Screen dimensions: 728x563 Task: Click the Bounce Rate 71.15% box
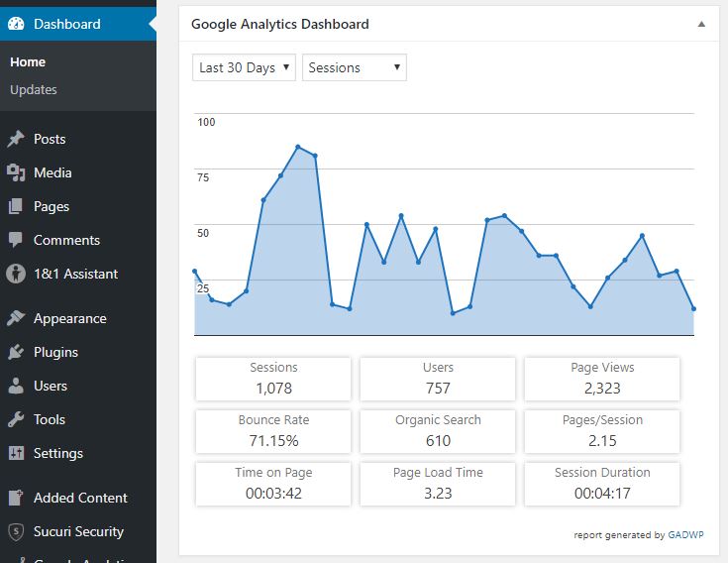(273, 431)
